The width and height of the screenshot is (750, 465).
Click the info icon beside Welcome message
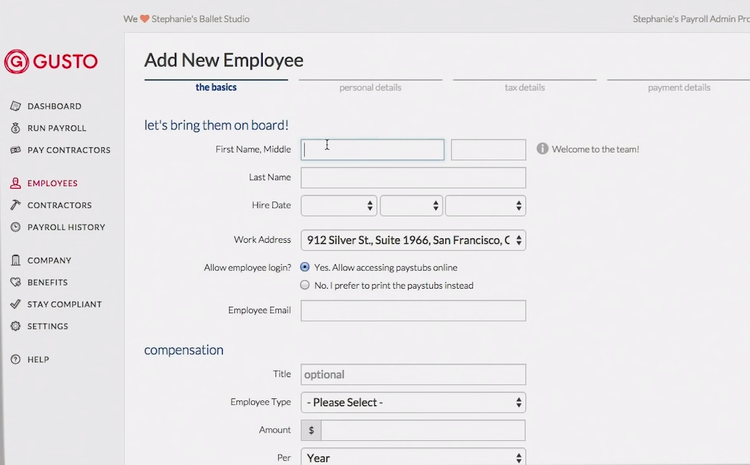tap(543, 149)
